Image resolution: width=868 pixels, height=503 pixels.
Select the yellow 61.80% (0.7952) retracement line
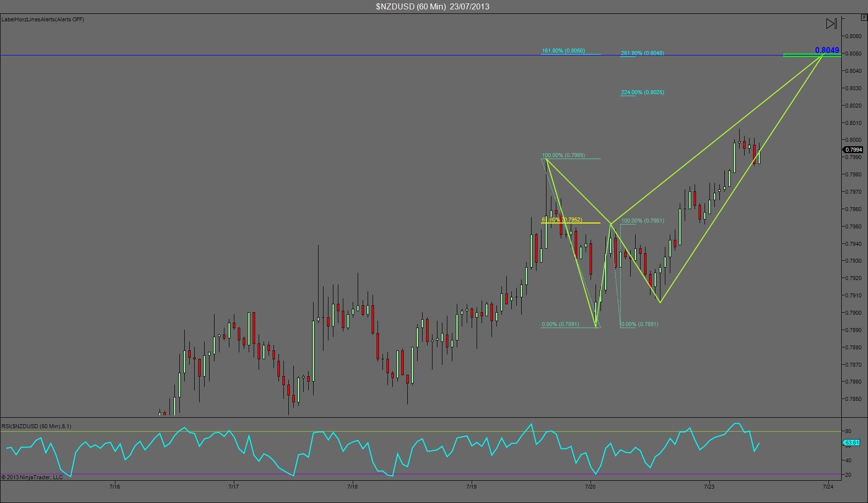[x=570, y=223]
